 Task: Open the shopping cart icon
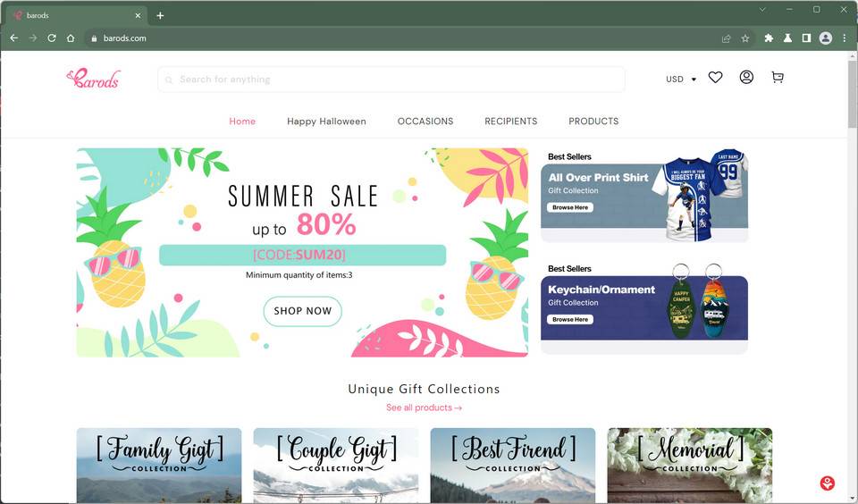778,78
